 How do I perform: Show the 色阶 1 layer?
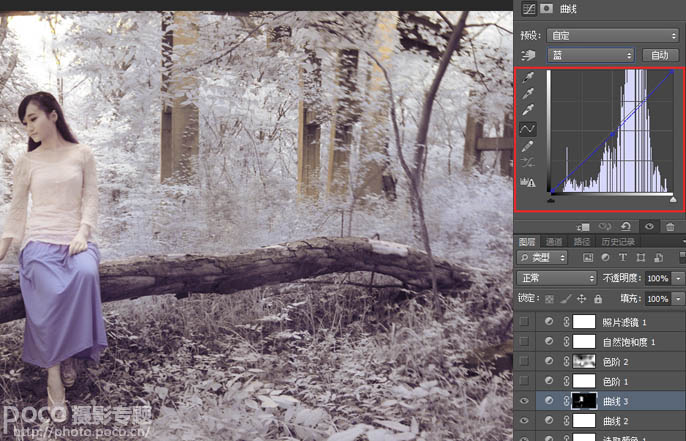[524, 381]
